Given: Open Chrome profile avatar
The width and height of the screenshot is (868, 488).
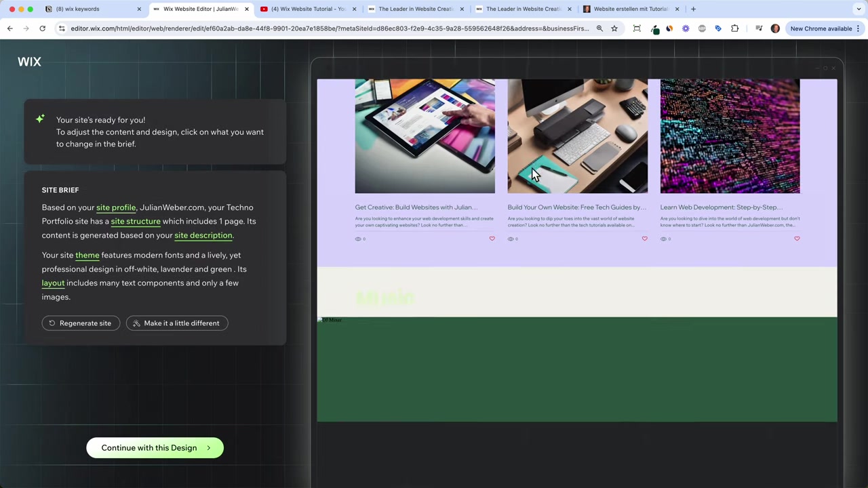Looking at the screenshot, I should coord(775,28).
